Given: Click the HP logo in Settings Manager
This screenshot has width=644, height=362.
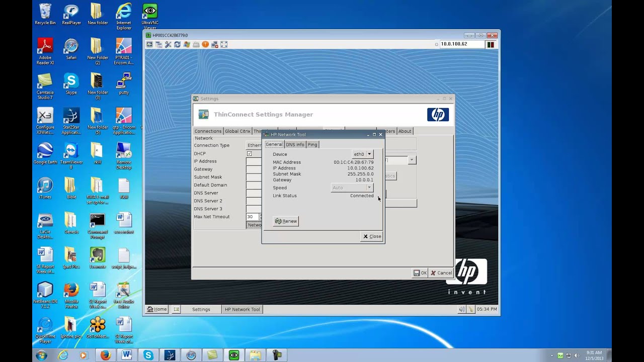Looking at the screenshot, I should point(438,115).
